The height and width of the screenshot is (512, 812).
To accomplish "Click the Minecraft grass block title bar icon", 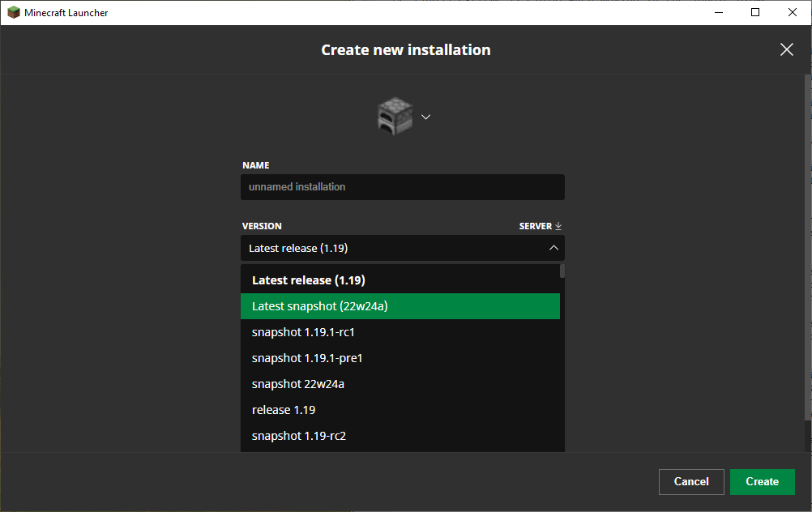I will [x=14, y=13].
